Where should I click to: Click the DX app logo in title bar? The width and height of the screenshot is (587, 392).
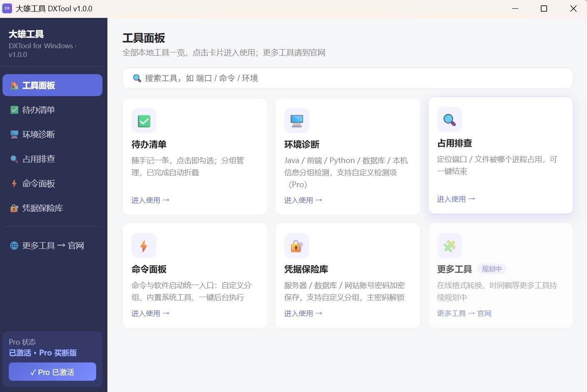(x=7, y=8)
